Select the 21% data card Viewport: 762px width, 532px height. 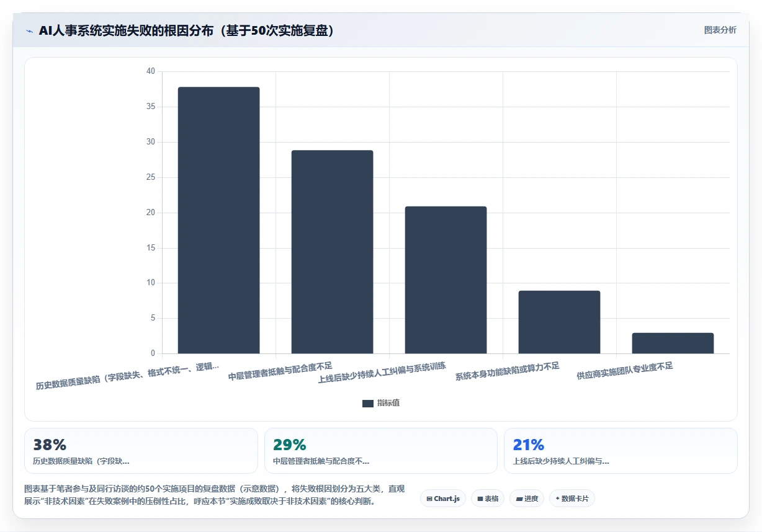click(621, 451)
